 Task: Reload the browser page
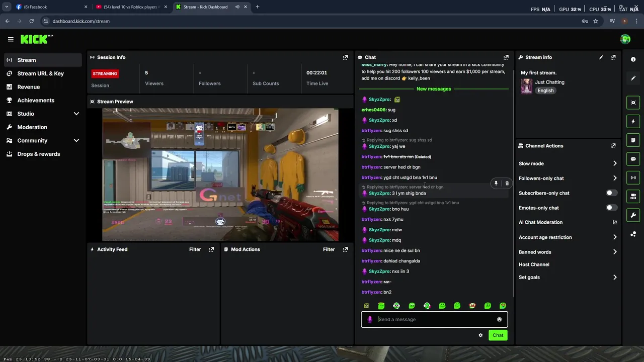(31, 21)
